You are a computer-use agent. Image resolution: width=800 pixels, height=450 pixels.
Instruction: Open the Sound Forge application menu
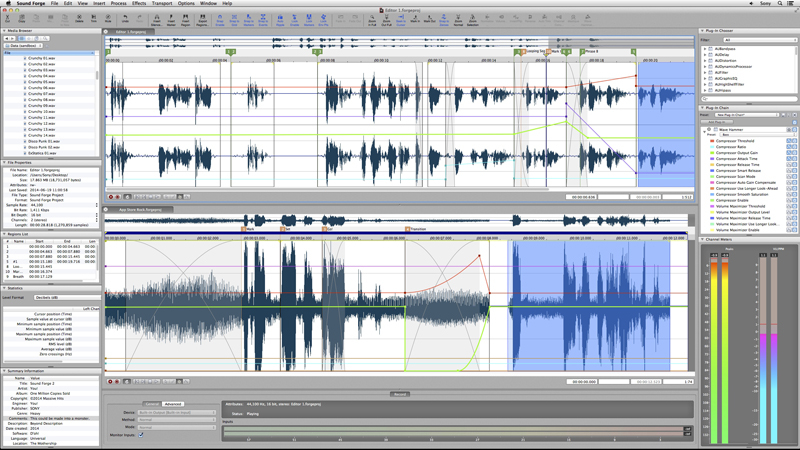point(31,3)
